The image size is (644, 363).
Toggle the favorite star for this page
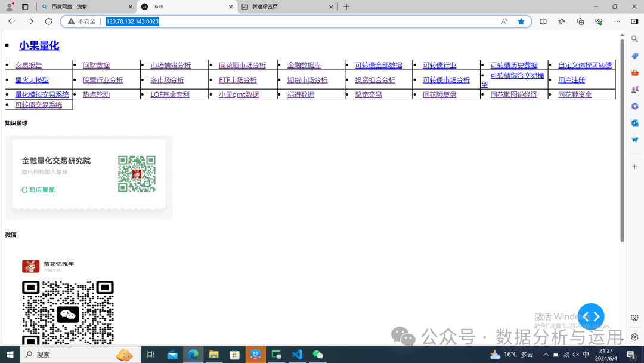(521, 21)
